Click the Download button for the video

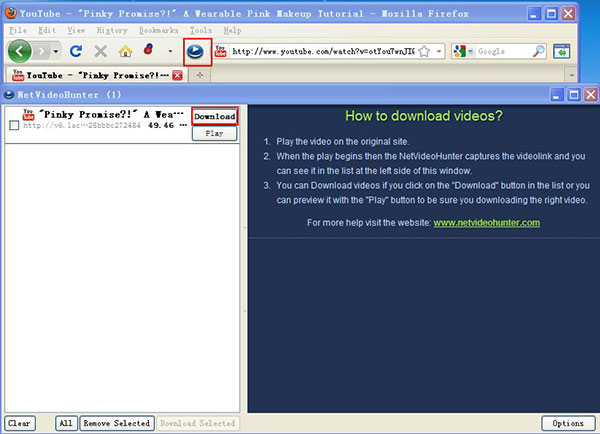214,116
